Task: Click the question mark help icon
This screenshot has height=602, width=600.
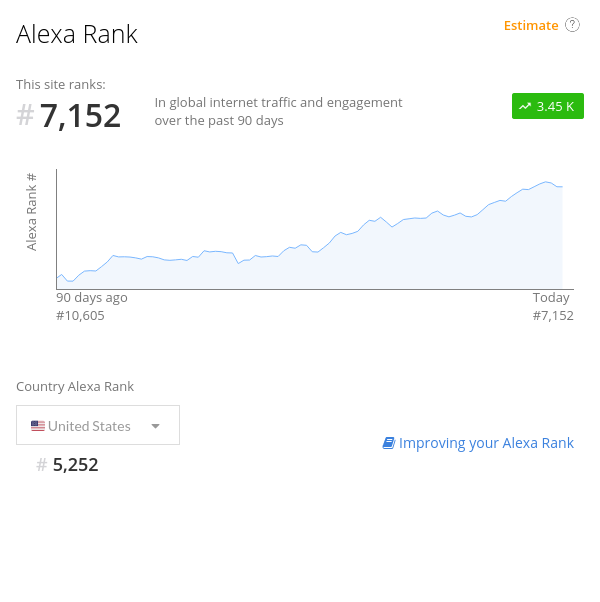Action: [x=572, y=25]
